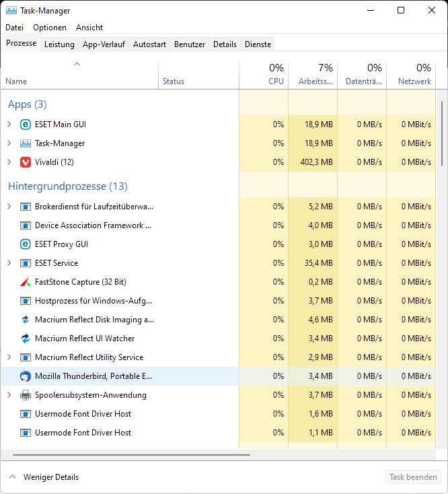The width and height of the screenshot is (448, 494).
Task: Click the FastStone Capture icon
Action: coord(26,282)
